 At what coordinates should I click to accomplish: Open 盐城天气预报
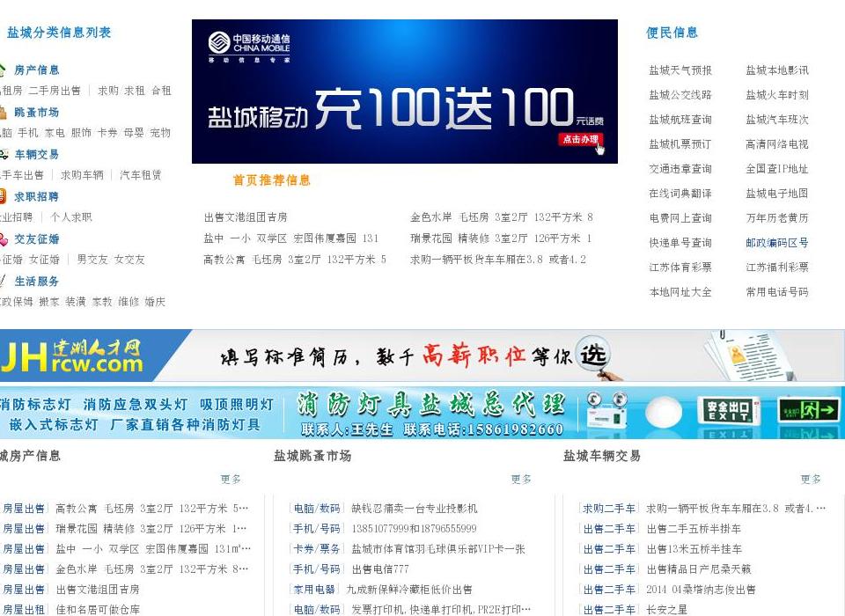tap(680, 70)
